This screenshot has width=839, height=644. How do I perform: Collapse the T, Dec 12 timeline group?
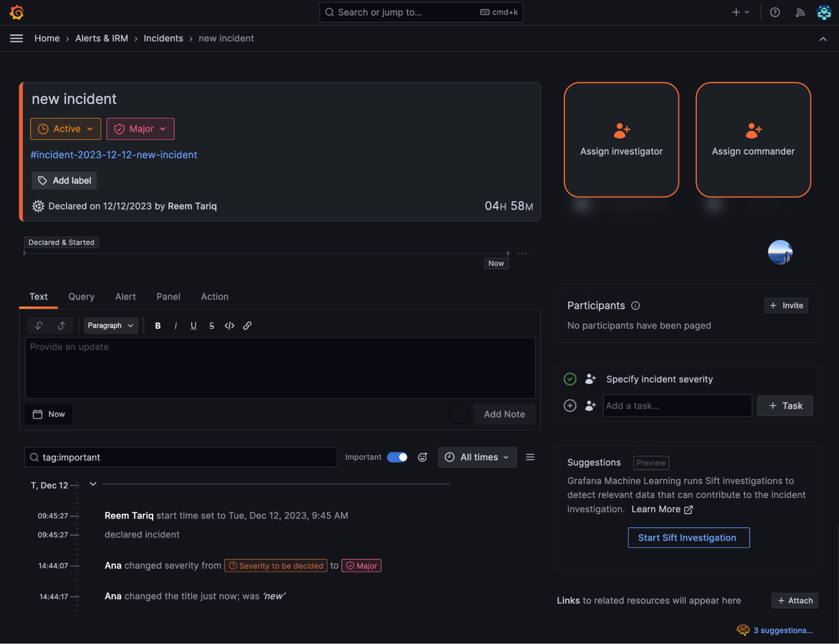93,484
